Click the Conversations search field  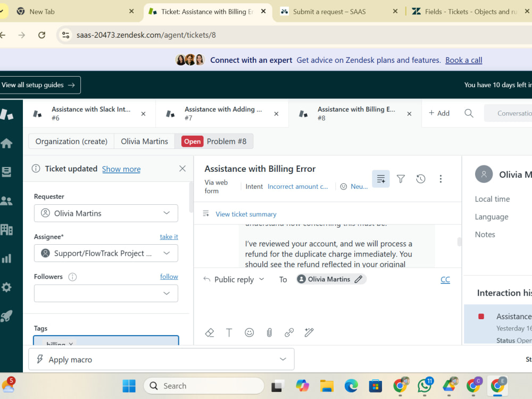point(508,113)
